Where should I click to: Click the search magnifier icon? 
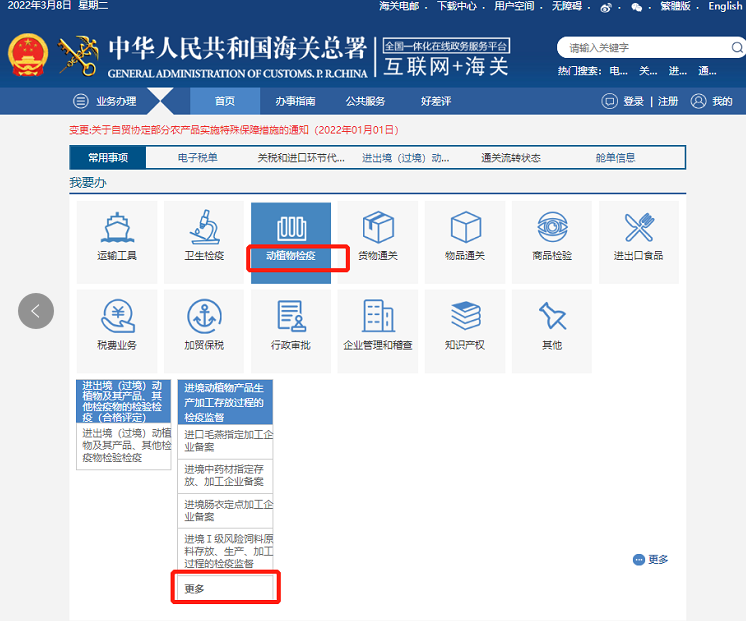click(737, 47)
